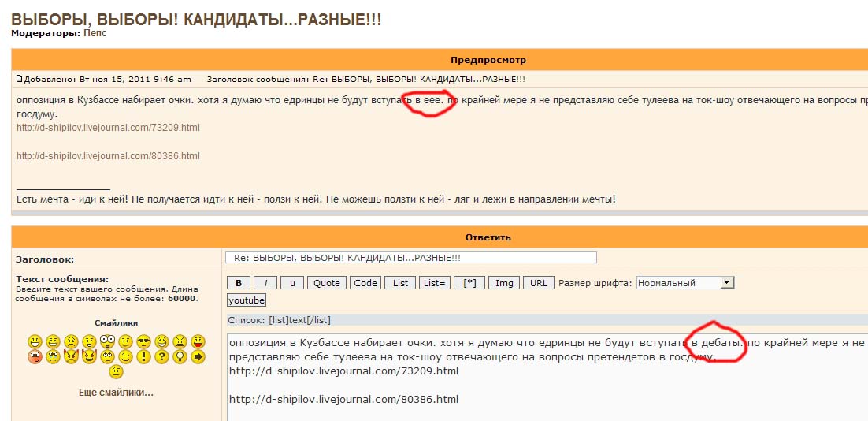Insert the sunglasses cool smiley
Screen dimensions: 868x421
point(143,341)
